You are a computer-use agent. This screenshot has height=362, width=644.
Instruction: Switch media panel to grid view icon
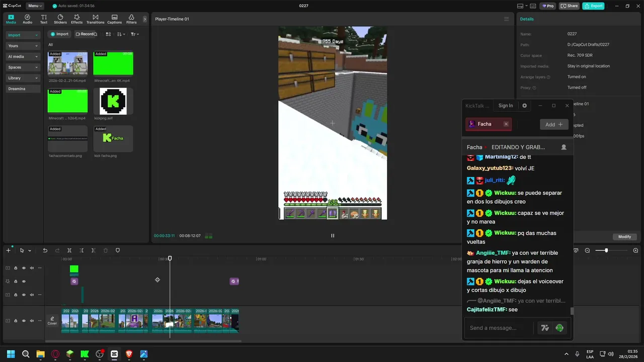tap(108, 34)
